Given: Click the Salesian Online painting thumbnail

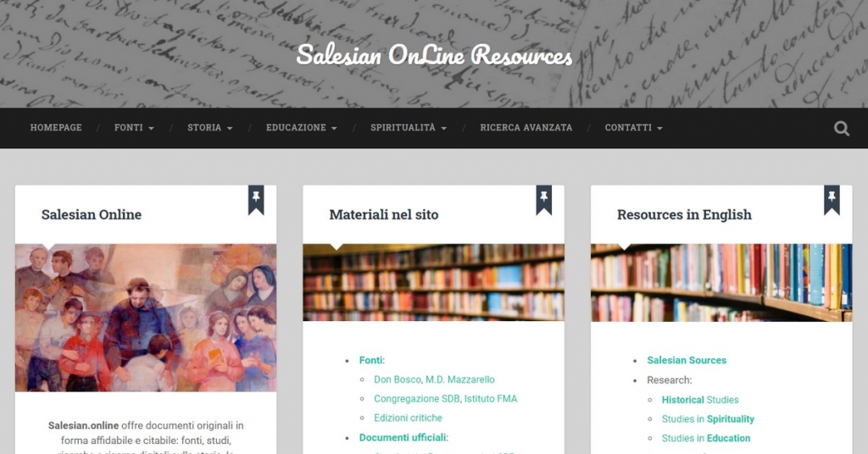Looking at the screenshot, I should point(146,318).
